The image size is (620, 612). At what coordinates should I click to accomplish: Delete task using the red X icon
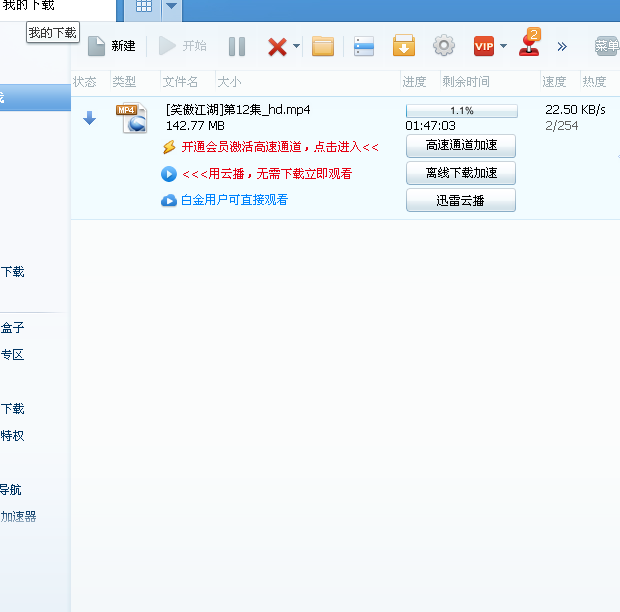pos(277,47)
